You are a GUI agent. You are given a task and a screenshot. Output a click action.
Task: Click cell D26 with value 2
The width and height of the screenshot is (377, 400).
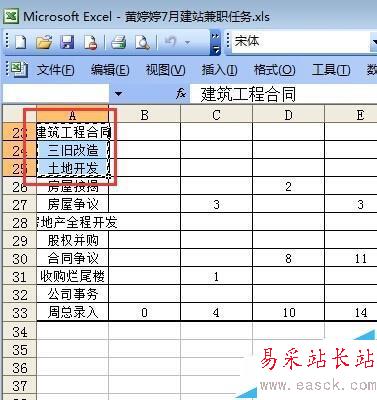coord(289,186)
